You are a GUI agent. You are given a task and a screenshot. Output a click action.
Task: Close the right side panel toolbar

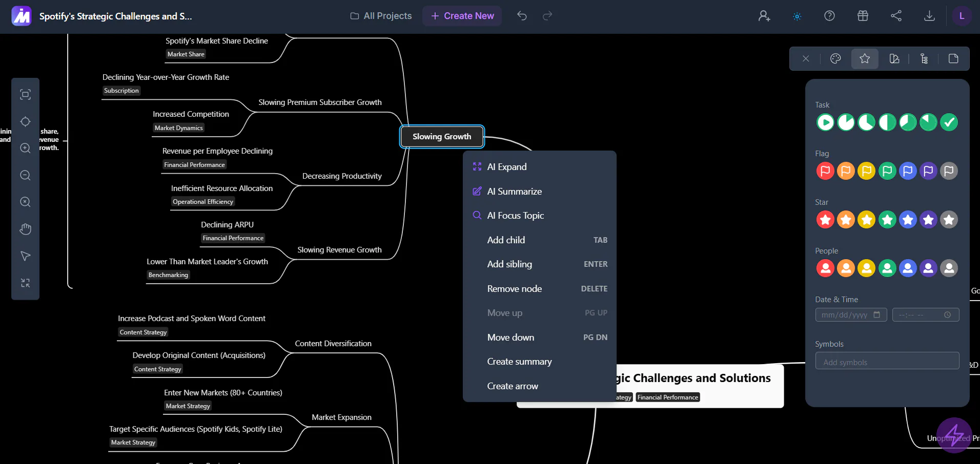coord(806,59)
